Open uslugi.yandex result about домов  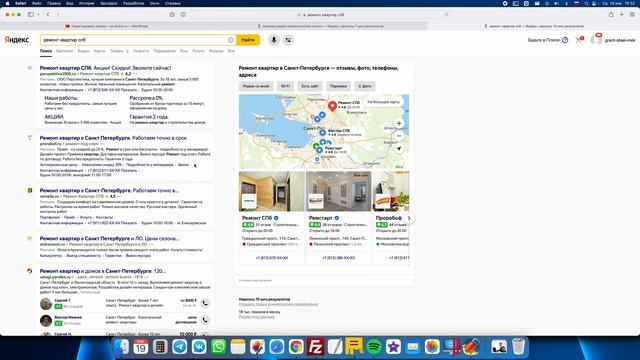coord(102,271)
